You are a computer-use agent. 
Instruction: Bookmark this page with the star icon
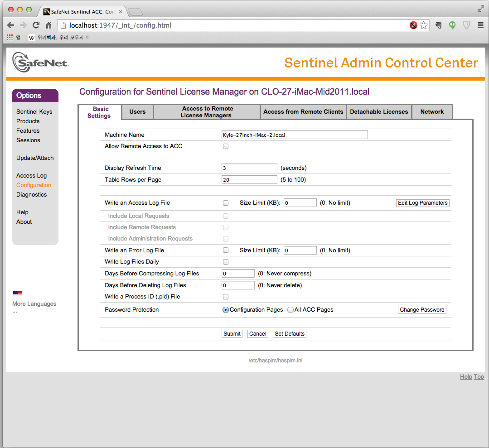pyautogui.click(x=423, y=25)
